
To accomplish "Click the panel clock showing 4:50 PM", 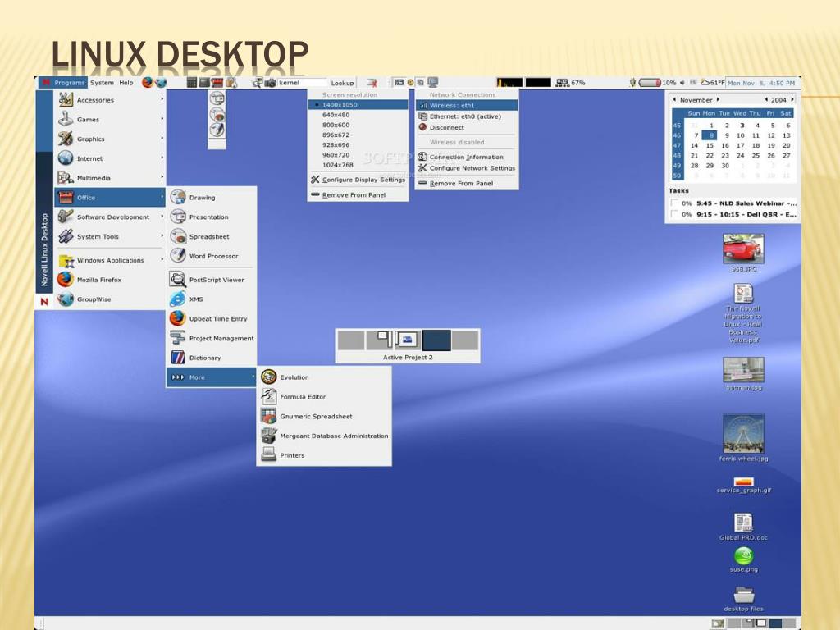I will (x=760, y=83).
